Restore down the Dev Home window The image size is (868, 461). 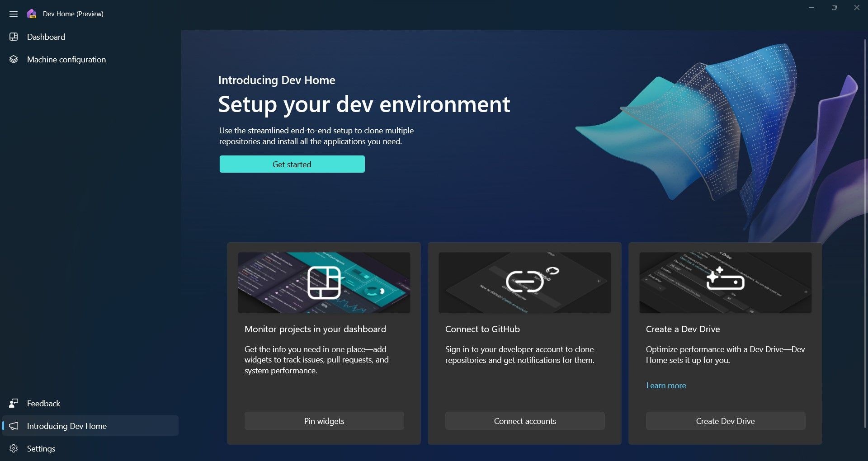tap(834, 8)
